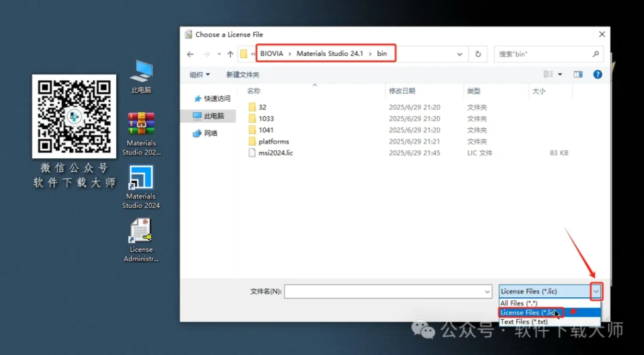
Task: Open the 组织 dropdown menu
Action: [200, 75]
